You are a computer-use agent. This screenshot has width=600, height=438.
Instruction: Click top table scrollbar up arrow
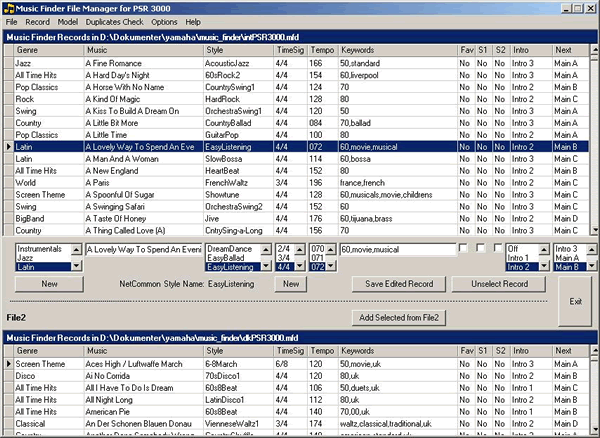(x=594, y=49)
